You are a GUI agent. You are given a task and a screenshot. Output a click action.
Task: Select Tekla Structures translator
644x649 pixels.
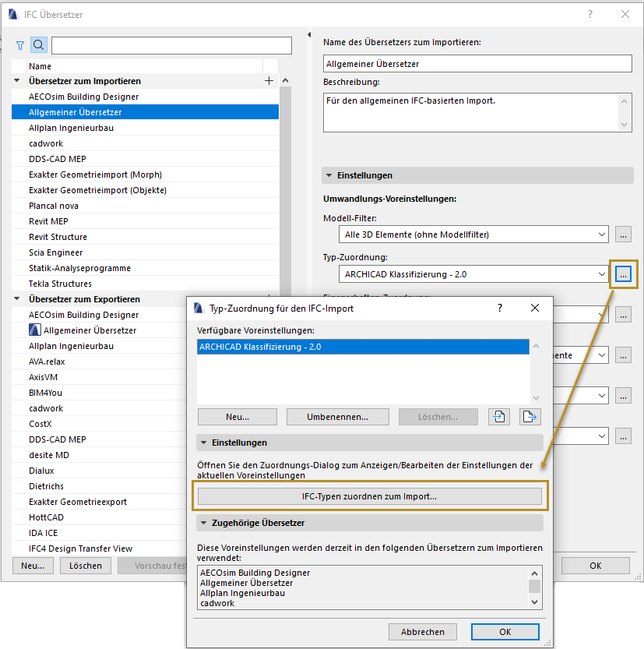[145, 284]
